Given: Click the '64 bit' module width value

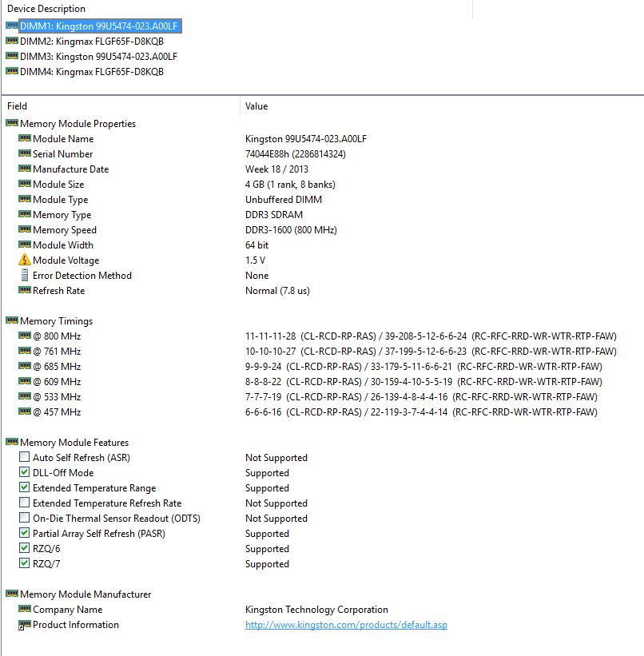Looking at the screenshot, I should tap(257, 245).
